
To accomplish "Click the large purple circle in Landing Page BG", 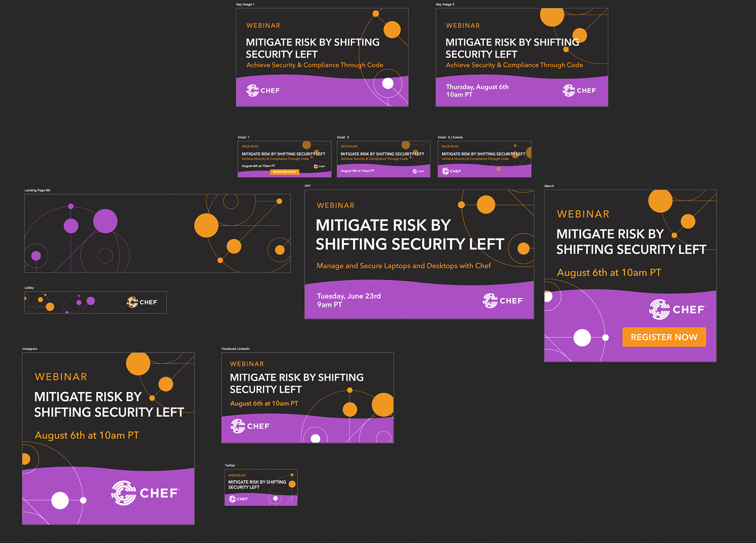I will pos(105,221).
